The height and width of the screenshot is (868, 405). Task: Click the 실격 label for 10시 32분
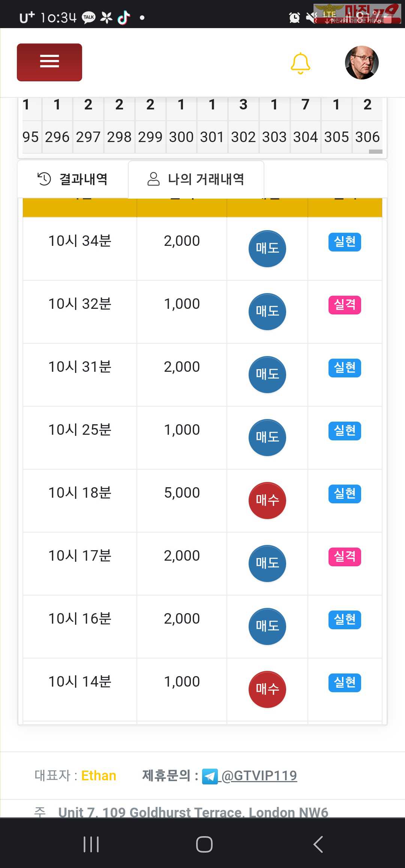point(345,305)
